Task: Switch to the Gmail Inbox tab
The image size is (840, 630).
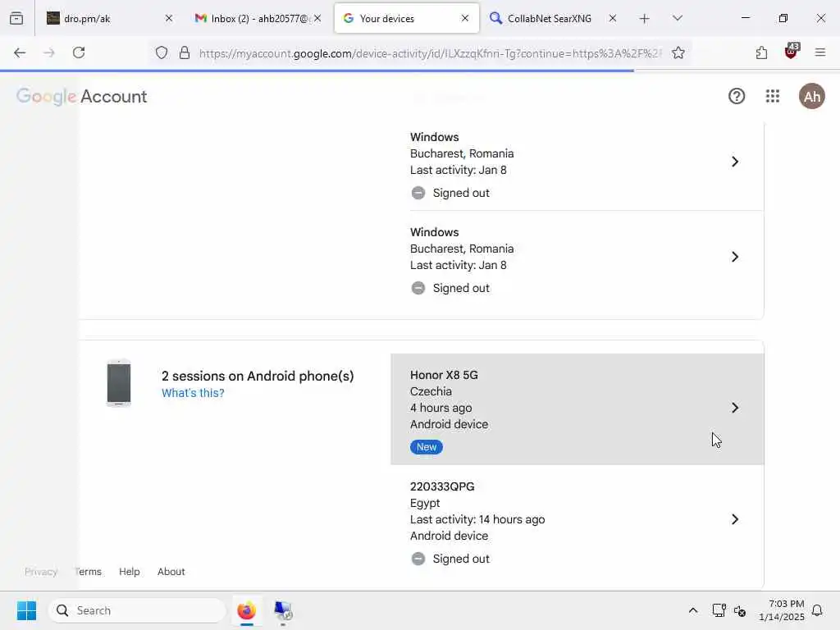Action: (x=258, y=18)
